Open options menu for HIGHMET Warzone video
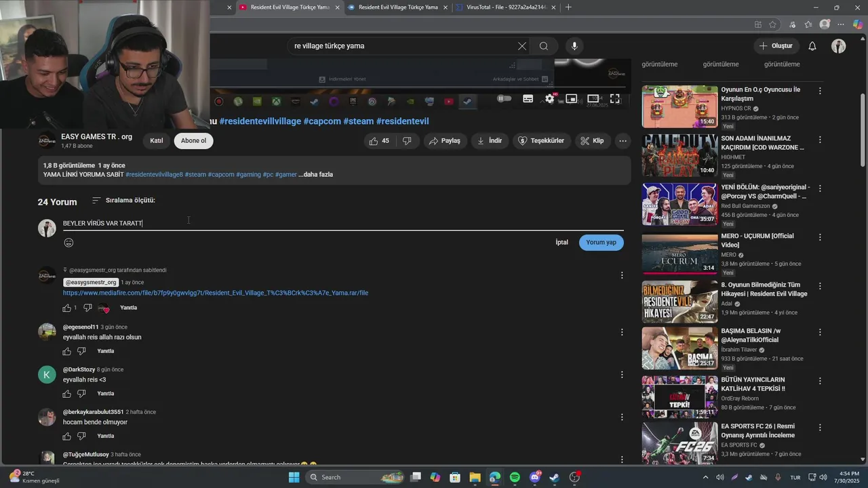The image size is (868, 488). [820, 140]
